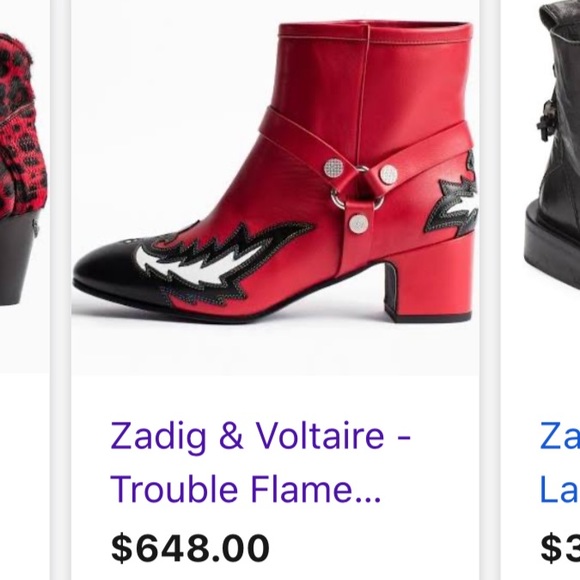Click the lower silver stud on vertical strap

(359, 223)
